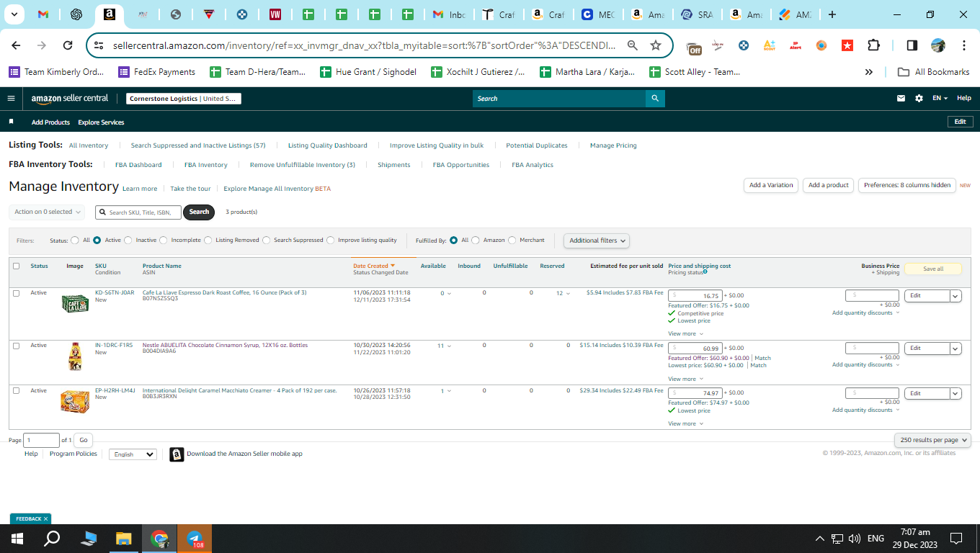The height and width of the screenshot is (553, 980).
Task: Open the Action on 0 selected dropdown
Action: pyautogui.click(x=47, y=212)
